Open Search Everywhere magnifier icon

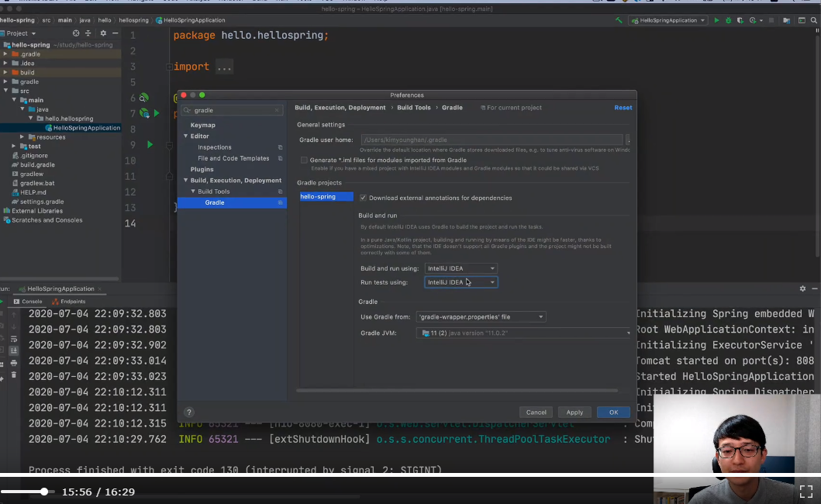(814, 20)
